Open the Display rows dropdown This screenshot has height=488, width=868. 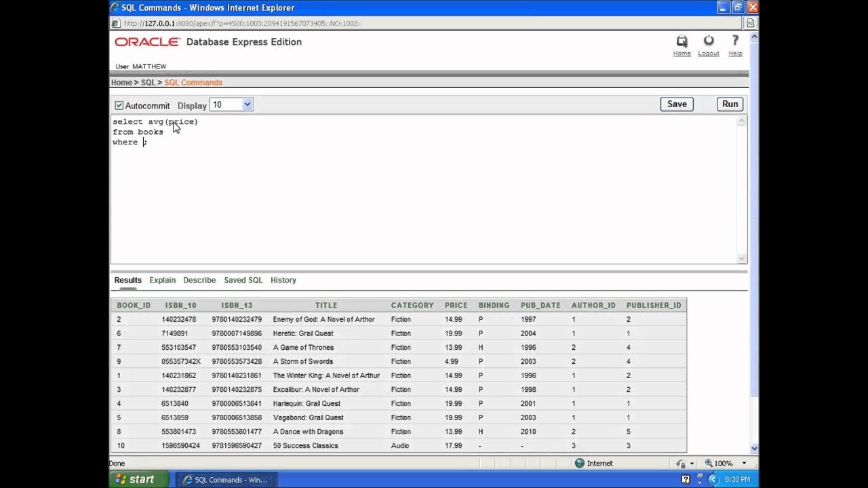coord(232,104)
